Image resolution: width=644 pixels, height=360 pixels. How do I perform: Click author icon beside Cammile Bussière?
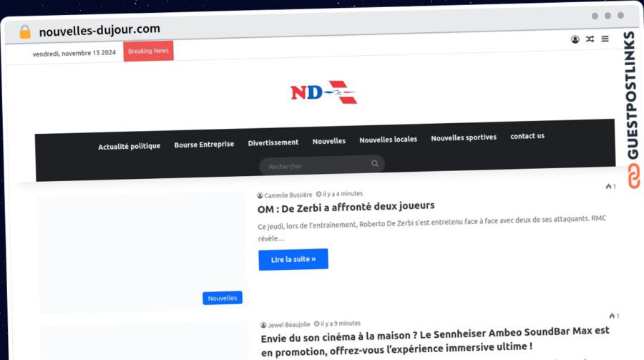pyautogui.click(x=260, y=195)
